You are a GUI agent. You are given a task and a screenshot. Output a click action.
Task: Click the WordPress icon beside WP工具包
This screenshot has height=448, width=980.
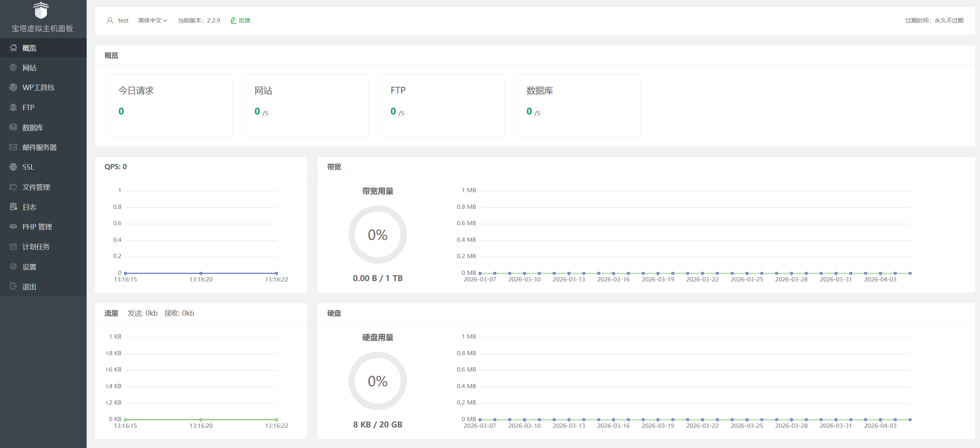pos(14,87)
